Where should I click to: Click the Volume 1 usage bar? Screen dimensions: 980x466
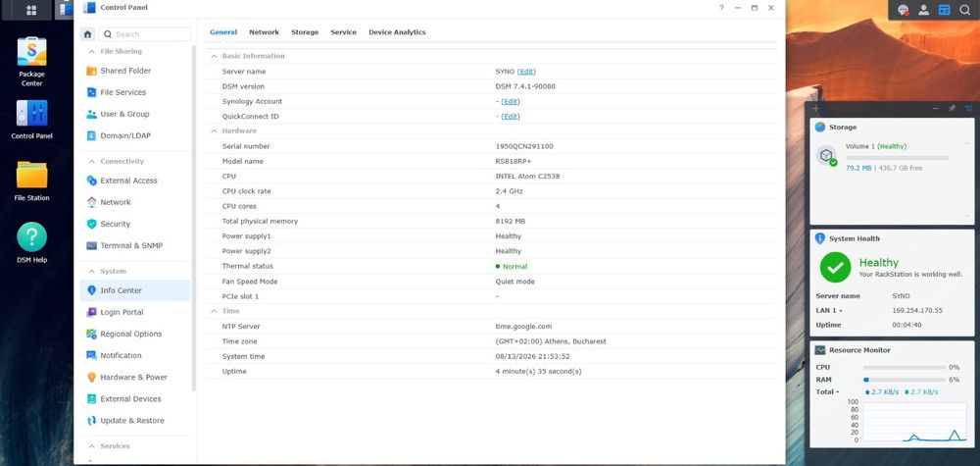(x=897, y=158)
